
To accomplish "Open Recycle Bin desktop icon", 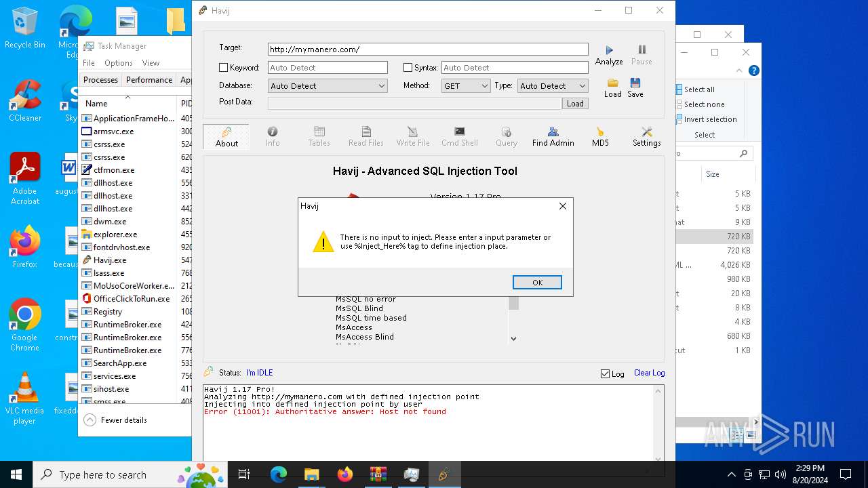I will click(x=25, y=28).
